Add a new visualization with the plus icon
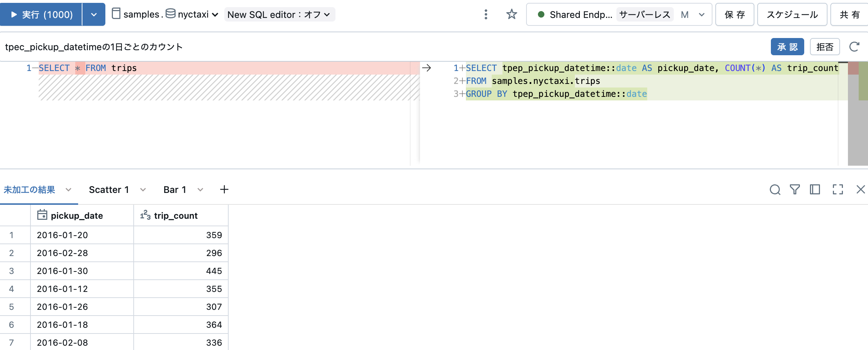This screenshot has height=350, width=868. click(x=224, y=190)
